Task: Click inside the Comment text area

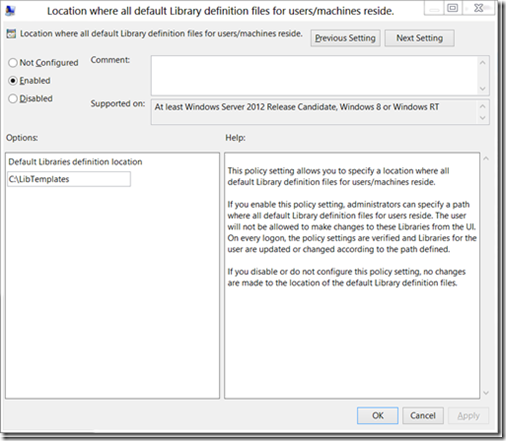Action: coord(315,76)
